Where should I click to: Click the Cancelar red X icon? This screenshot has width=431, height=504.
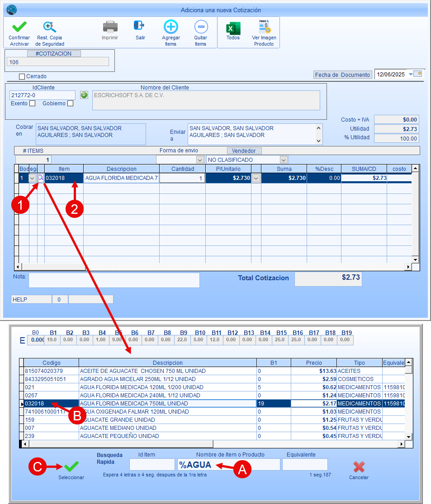(359, 467)
